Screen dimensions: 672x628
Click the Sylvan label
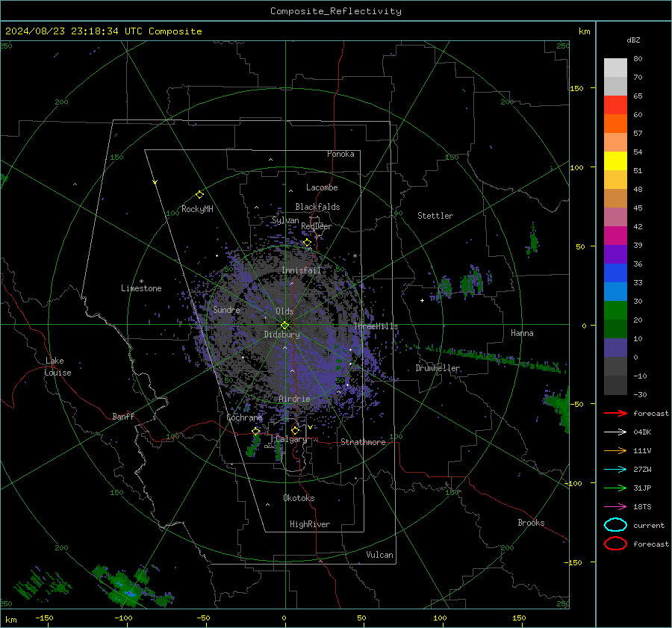(x=285, y=220)
